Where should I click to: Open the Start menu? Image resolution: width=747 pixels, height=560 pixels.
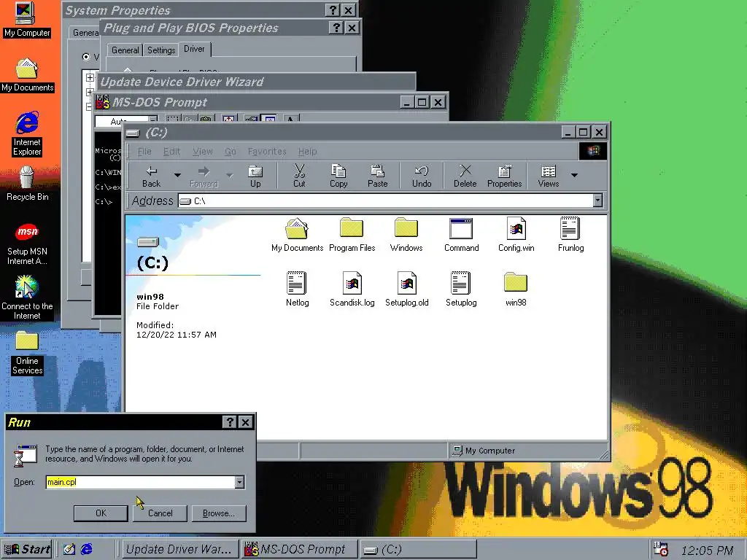(x=27, y=549)
